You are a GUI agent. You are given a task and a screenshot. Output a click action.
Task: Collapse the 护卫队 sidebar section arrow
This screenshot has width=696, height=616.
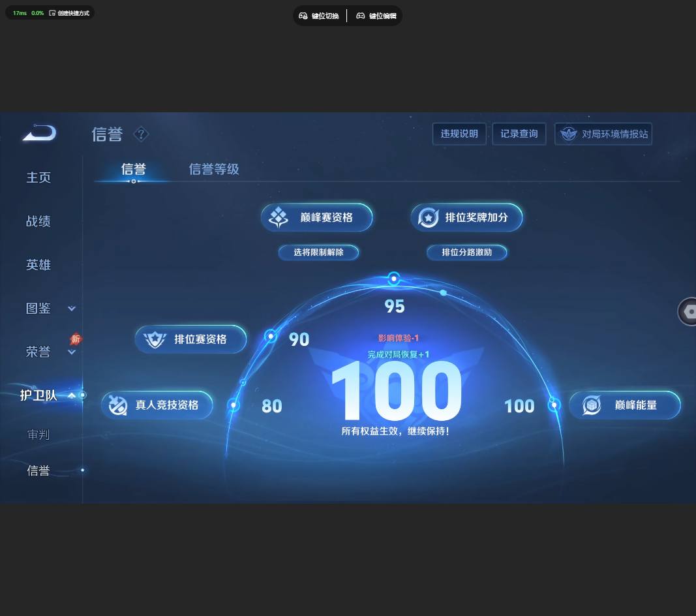72,395
